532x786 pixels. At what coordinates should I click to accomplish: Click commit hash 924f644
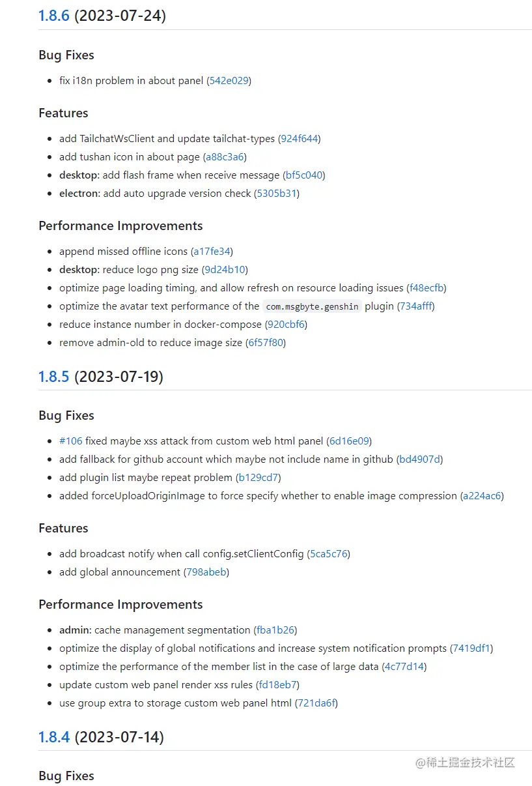point(300,139)
